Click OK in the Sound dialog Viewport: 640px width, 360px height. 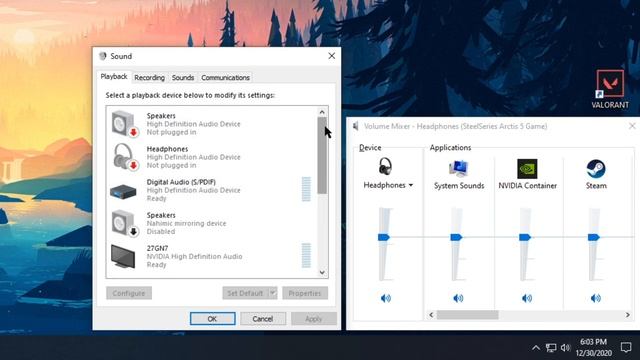click(x=213, y=319)
